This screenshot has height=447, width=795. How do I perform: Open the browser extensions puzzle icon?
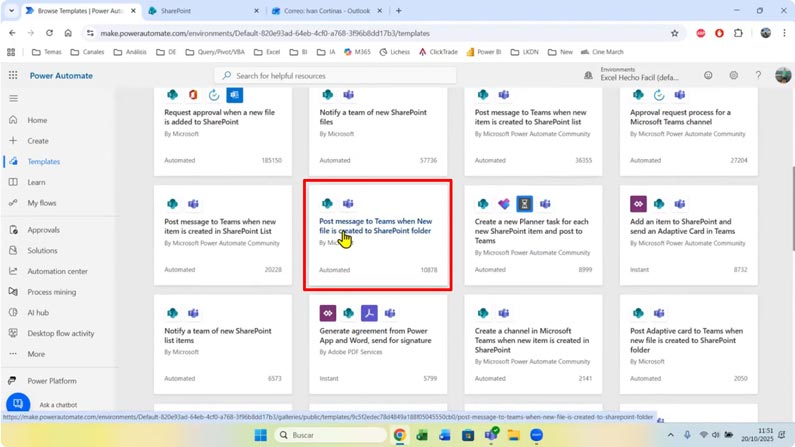point(738,33)
